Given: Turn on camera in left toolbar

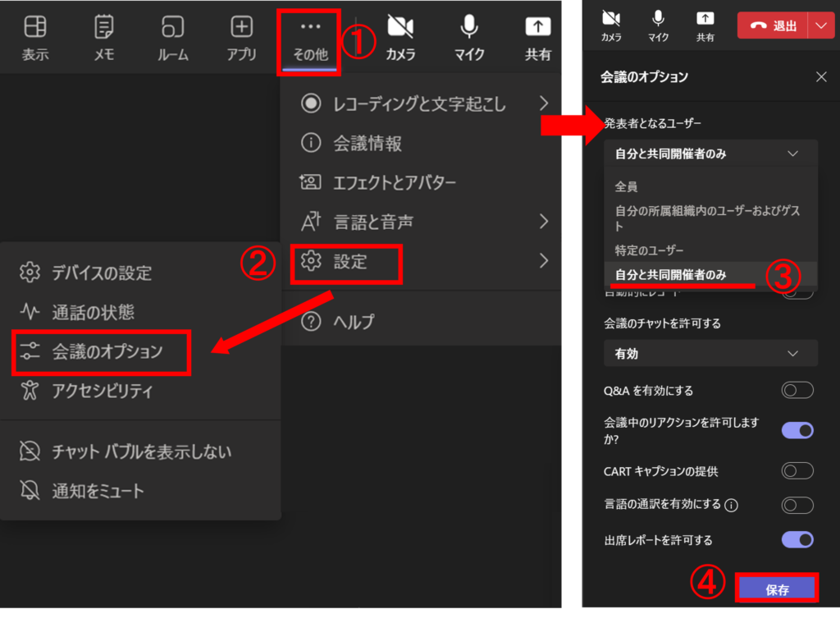Looking at the screenshot, I should click(400, 37).
